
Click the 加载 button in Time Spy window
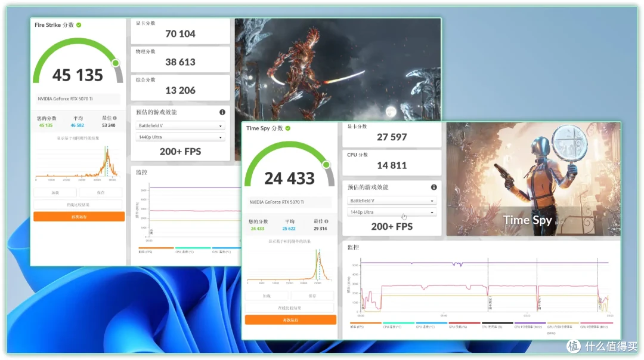pyautogui.click(x=267, y=296)
